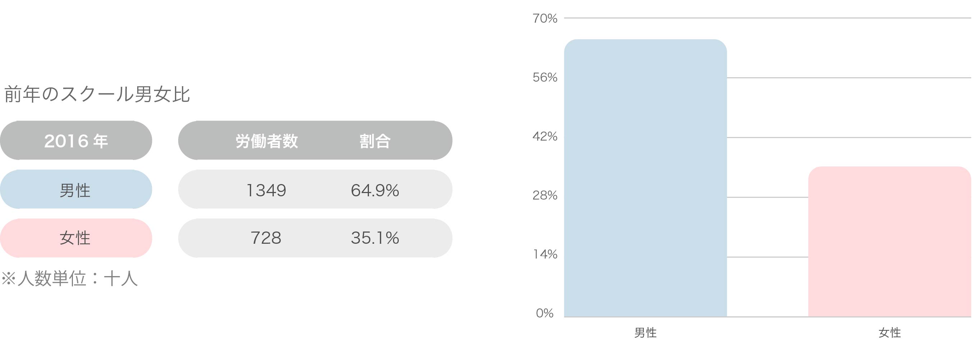980x348 pixels.
Task: Click the 70% y-axis label
Action: pyautogui.click(x=545, y=18)
